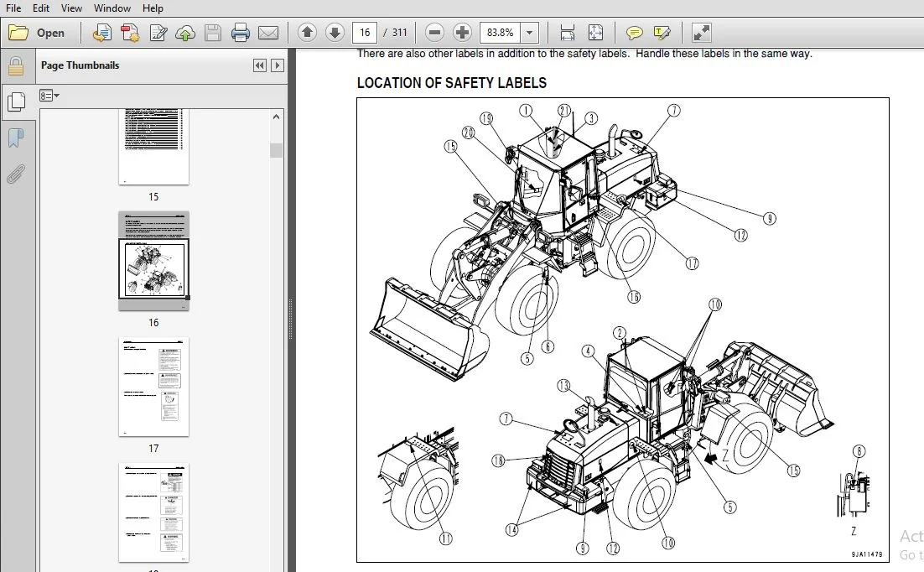The image size is (924, 572).
Task: Send file by email envelope icon
Action: 268,33
